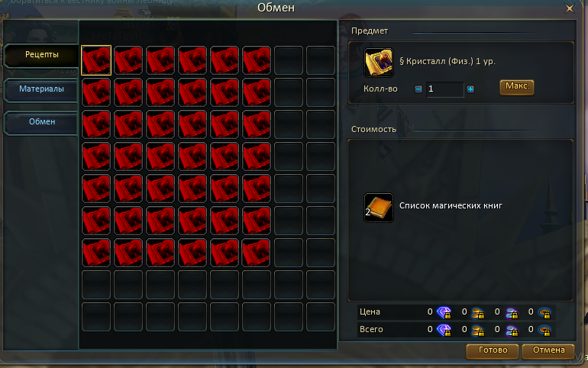The image size is (588, 368).
Task: Click the blue diamond icon in Цена row
Action: [444, 312]
